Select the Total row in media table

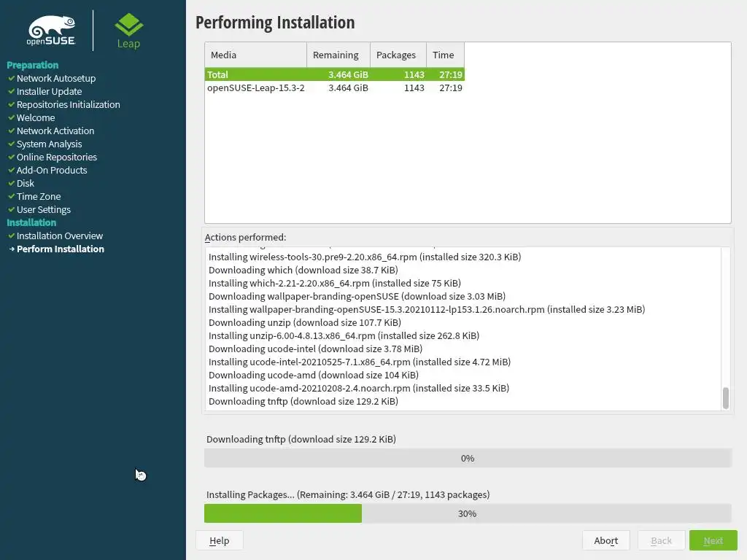click(334, 74)
